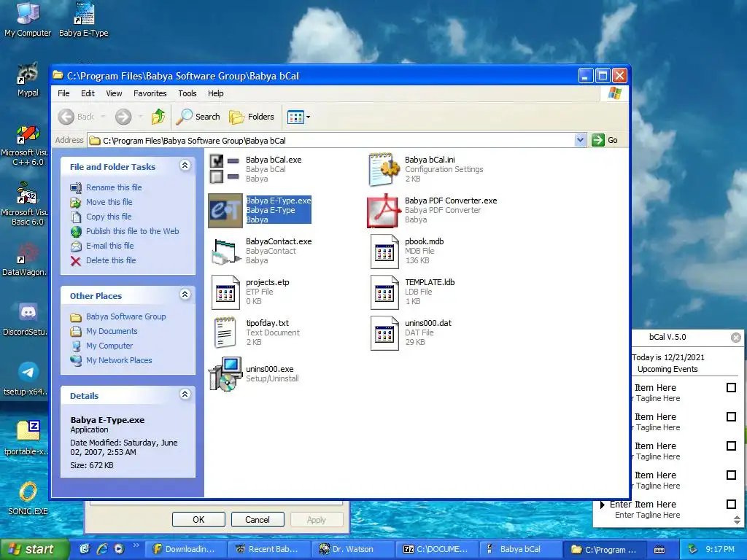Screen dimensions: 747x560
Task: Click the address bar path field
Action: (x=332, y=141)
